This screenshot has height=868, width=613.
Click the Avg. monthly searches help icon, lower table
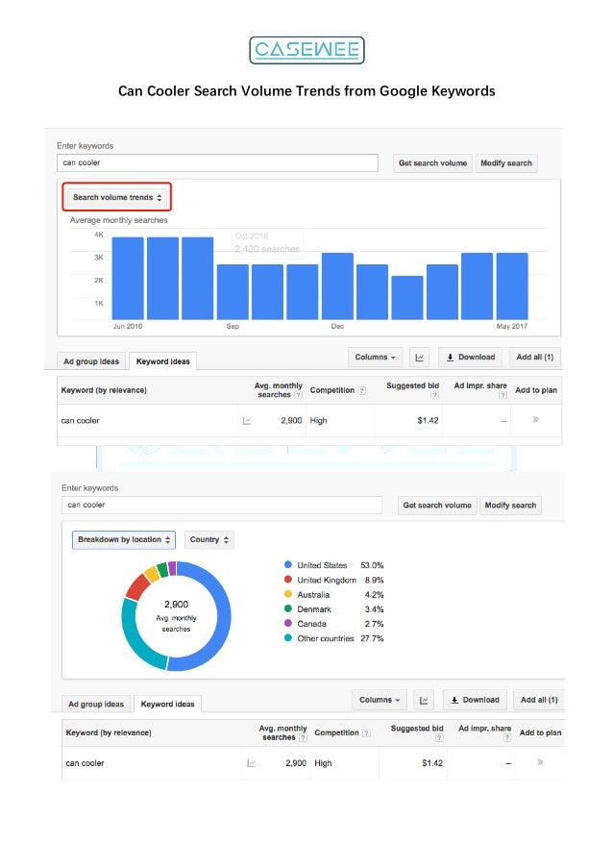pyautogui.click(x=303, y=737)
